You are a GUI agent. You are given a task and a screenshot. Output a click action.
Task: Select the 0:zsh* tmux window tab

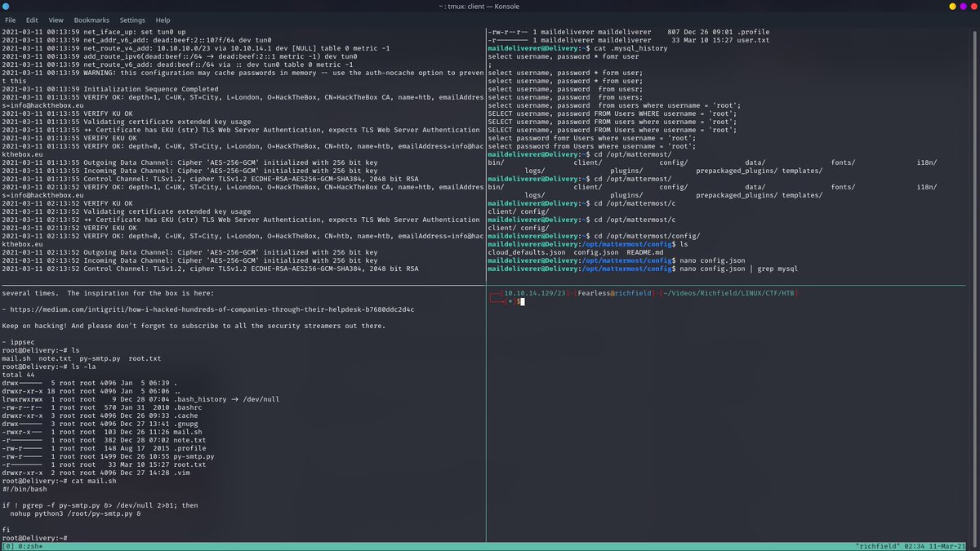click(x=29, y=544)
